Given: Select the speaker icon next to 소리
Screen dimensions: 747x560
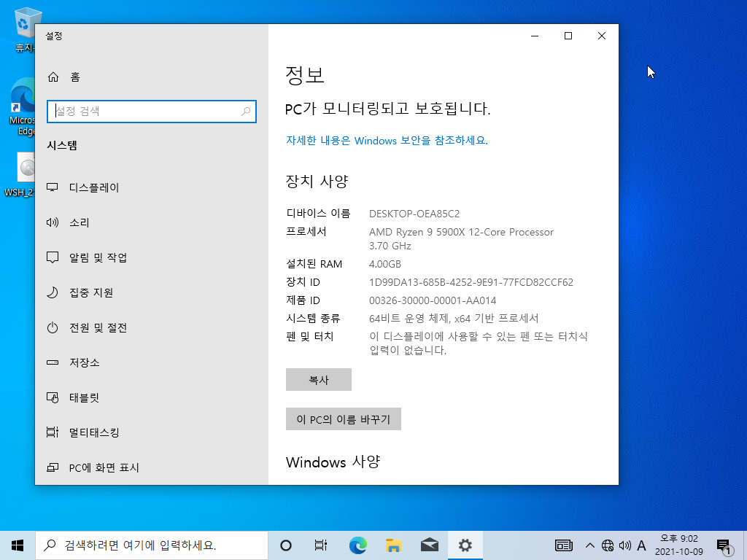Looking at the screenshot, I should pos(53,222).
